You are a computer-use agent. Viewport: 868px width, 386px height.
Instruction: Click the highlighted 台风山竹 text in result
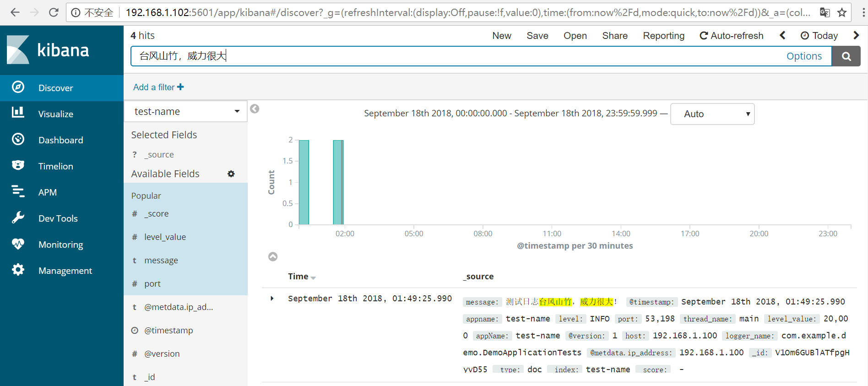pos(555,302)
